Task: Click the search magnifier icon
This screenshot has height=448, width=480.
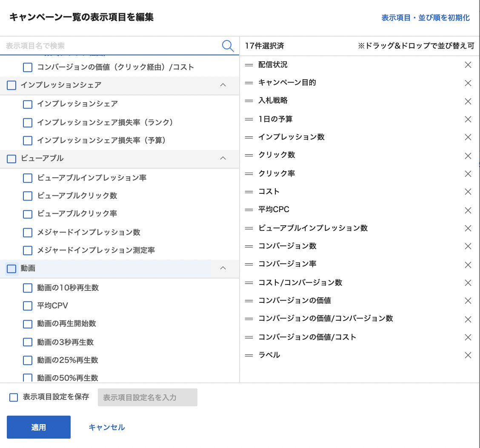Action: 228,46
